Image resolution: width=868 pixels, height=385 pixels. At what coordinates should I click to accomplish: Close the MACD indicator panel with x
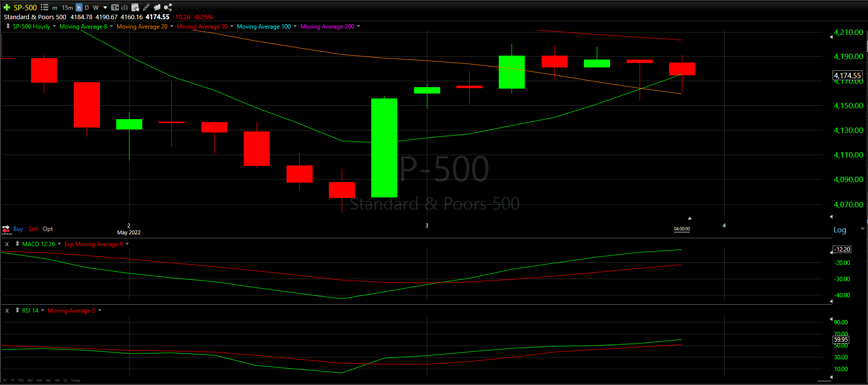[7, 244]
